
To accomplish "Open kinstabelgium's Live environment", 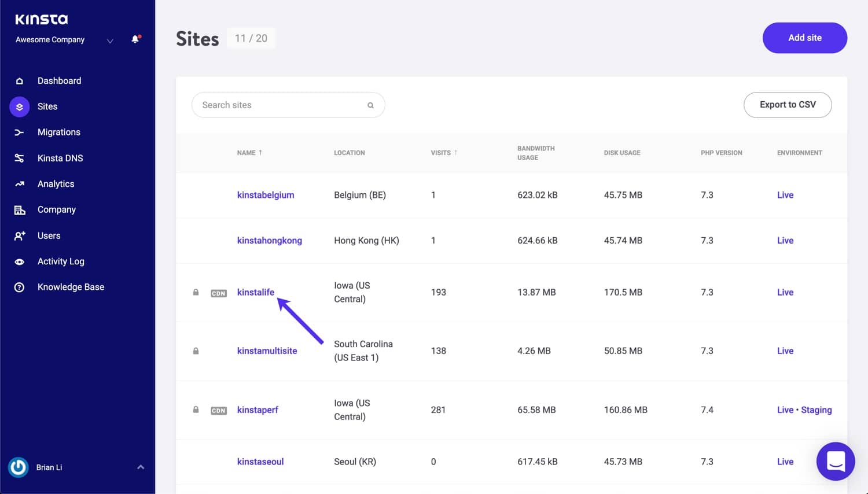I will click(x=785, y=195).
